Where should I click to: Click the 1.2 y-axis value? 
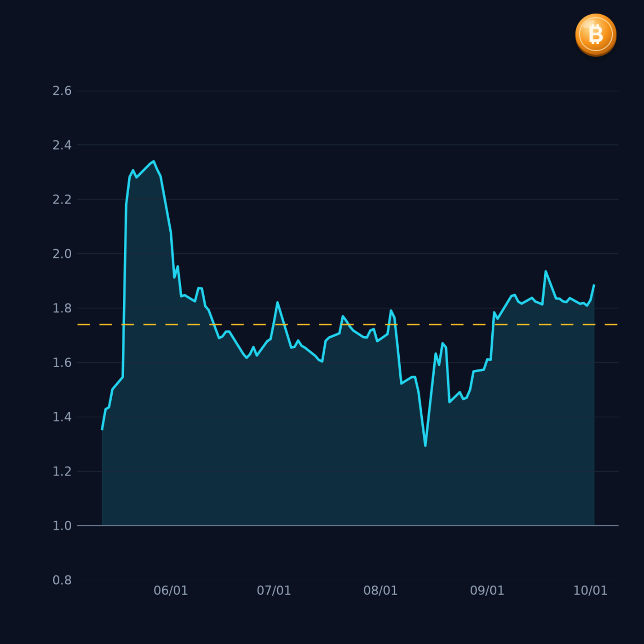[62, 471]
